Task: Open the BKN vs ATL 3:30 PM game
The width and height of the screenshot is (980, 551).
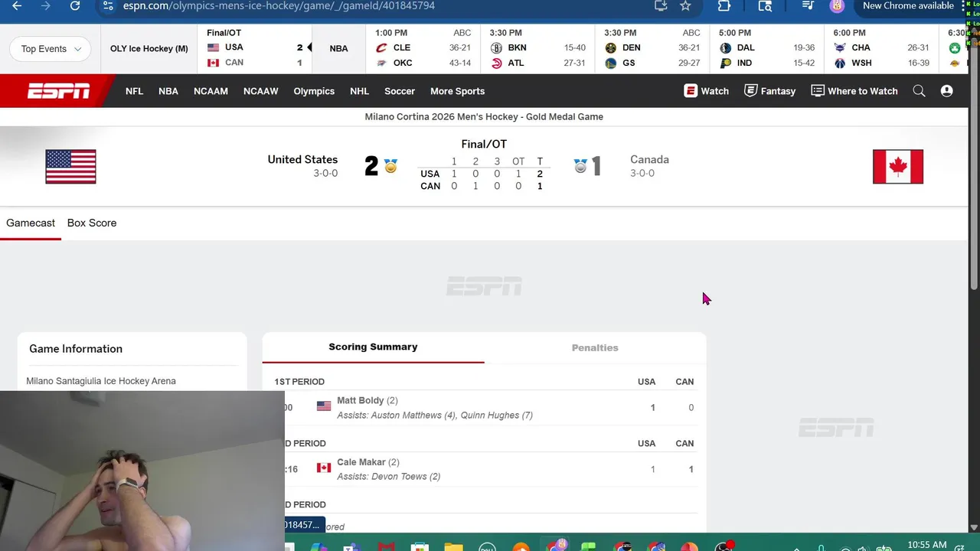Action: coord(537,49)
